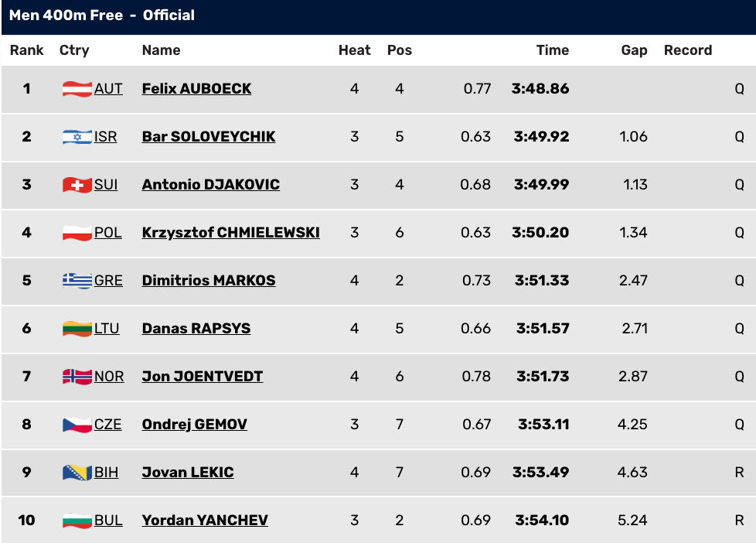This screenshot has width=756, height=543.
Task: Click the Austria flag icon
Action: [77, 89]
